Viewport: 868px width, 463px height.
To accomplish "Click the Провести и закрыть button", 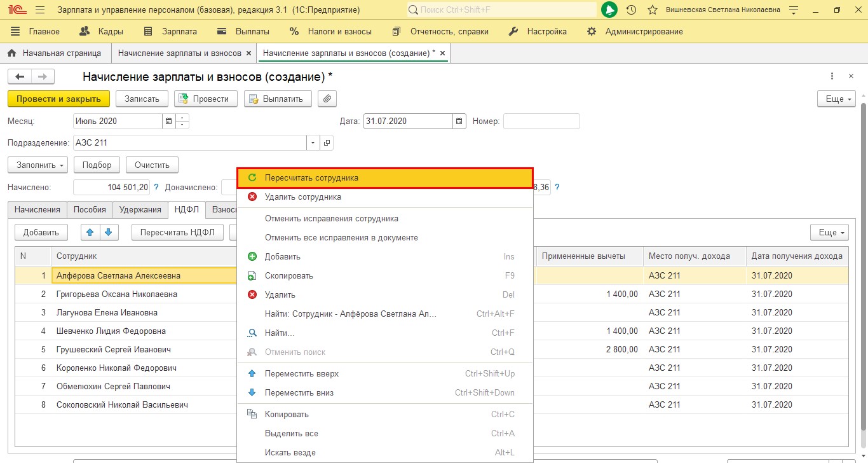I will [58, 99].
